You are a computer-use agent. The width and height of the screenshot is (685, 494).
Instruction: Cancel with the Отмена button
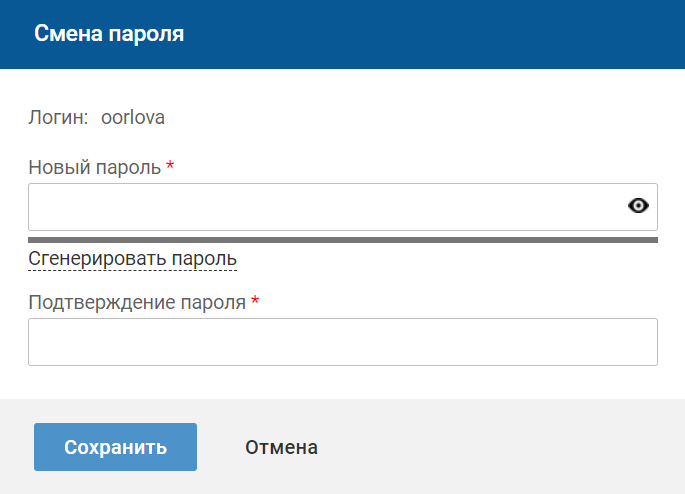281,447
